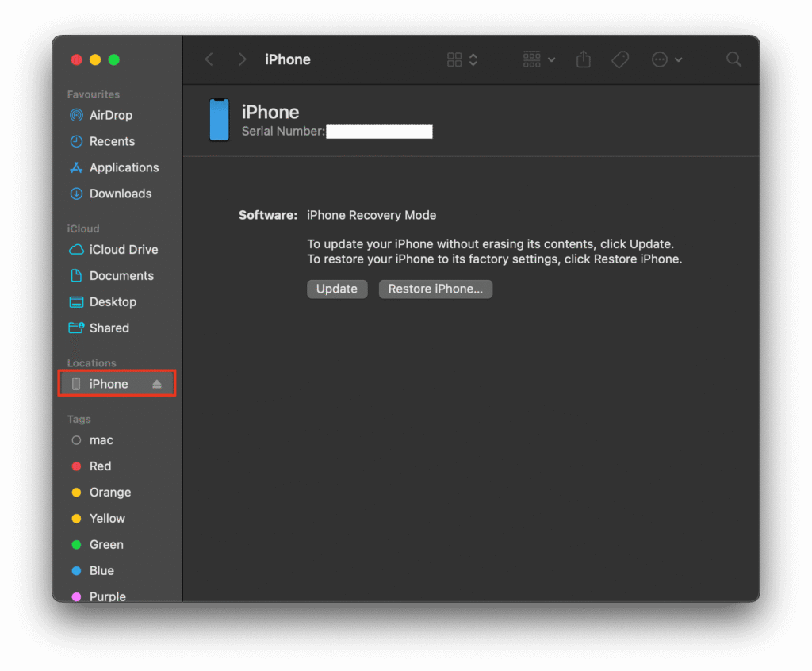
Task: Open the more actions ellipsis menu
Action: [x=666, y=59]
